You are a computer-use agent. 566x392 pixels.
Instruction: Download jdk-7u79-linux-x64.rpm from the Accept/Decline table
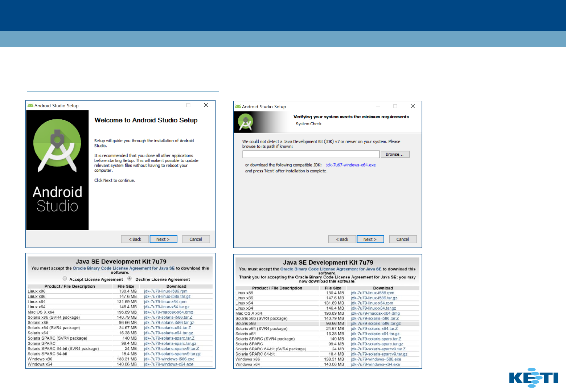(165, 302)
